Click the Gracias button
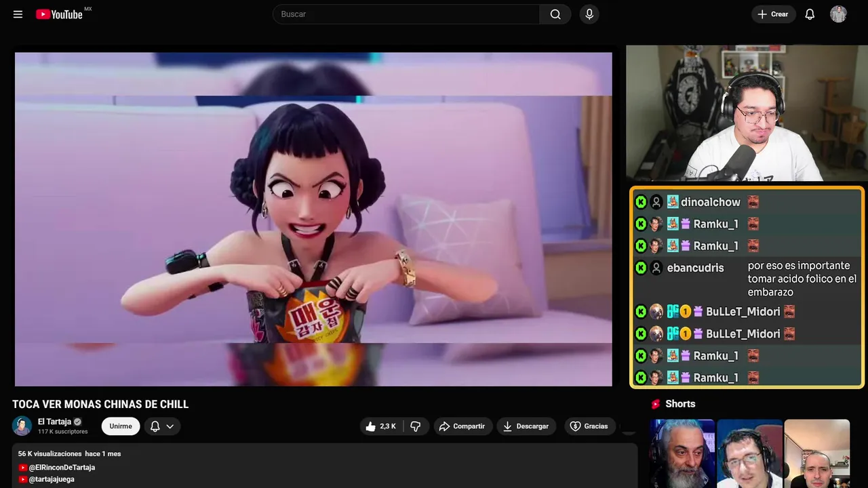868x488 pixels. 589,426
